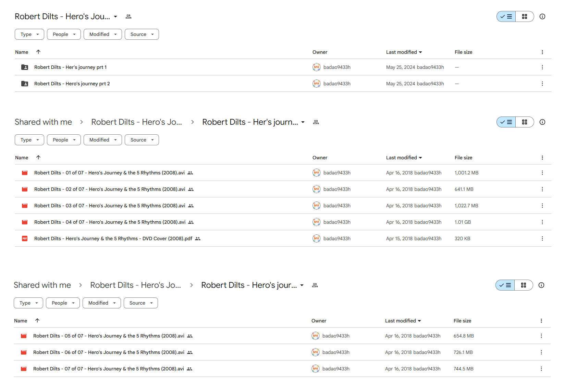
Task: Select Robert Dilts - Hero's journey prt 2 folder
Action: tap(283, 84)
